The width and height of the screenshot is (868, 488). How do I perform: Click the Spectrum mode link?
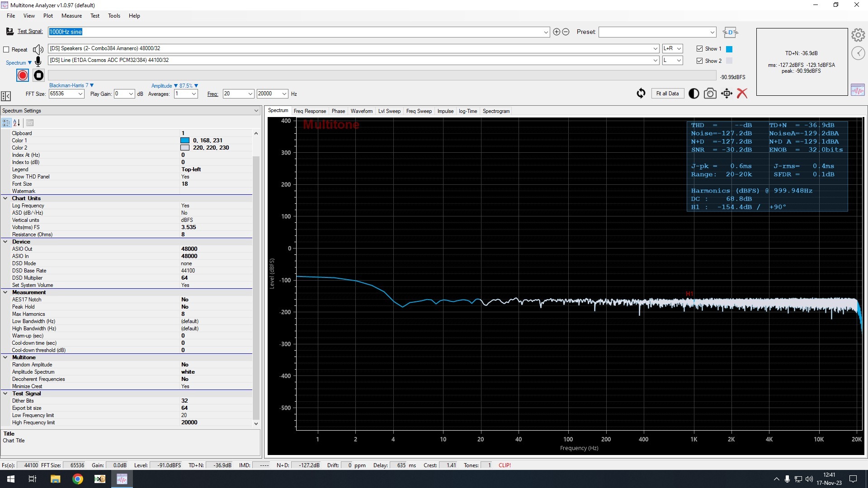19,63
